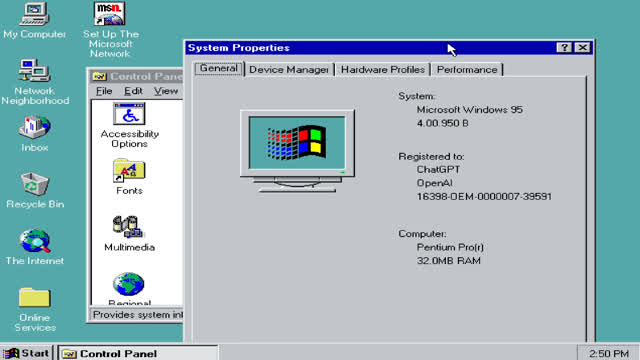Screen dimensions: 640x360
Task: Close the System Properties dialog
Action: (583, 48)
